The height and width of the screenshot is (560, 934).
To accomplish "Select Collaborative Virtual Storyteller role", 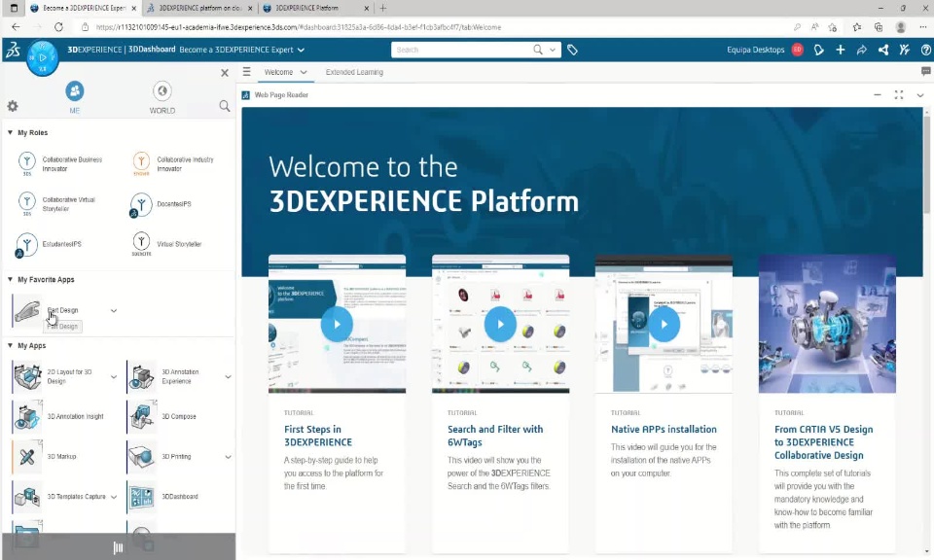I will coord(56,204).
